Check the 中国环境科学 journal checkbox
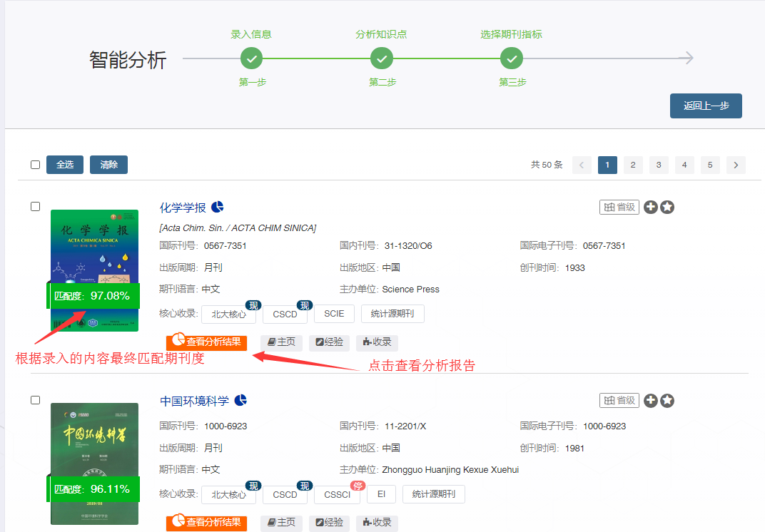 pyautogui.click(x=35, y=400)
